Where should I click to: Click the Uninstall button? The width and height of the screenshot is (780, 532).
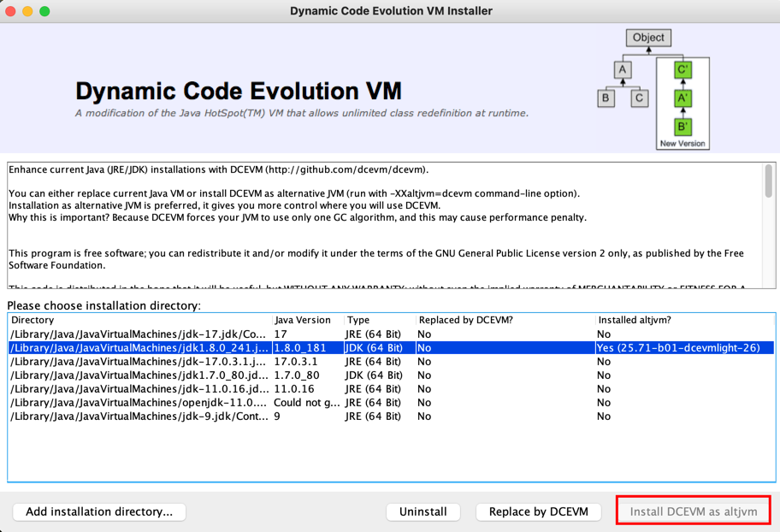click(x=423, y=511)
